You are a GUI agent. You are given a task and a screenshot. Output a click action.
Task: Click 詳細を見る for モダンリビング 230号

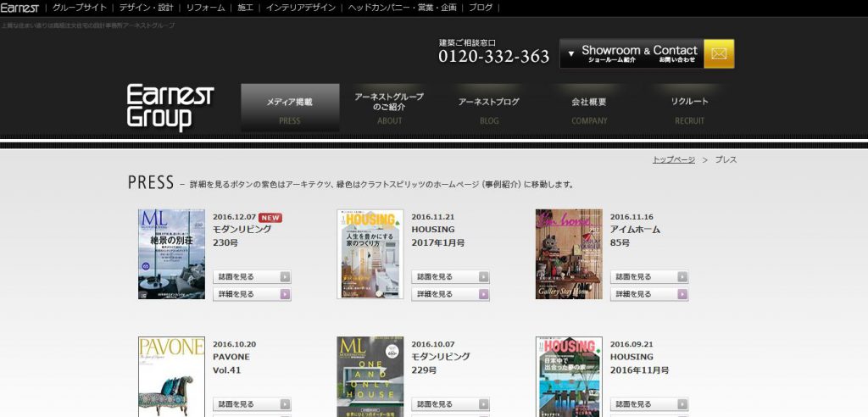point(253,294)
